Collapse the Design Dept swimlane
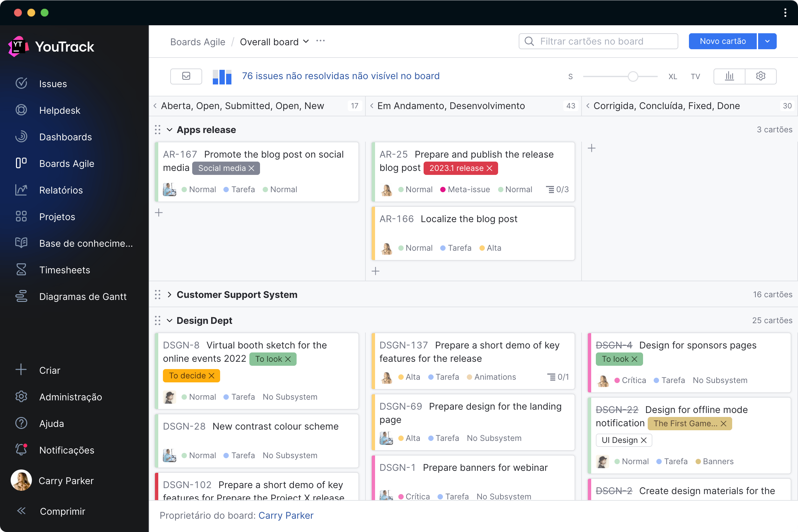 pos(169,320)
